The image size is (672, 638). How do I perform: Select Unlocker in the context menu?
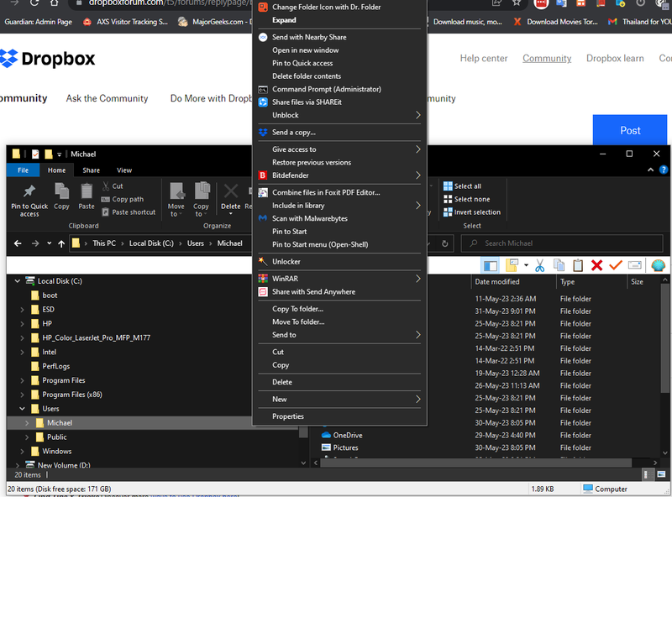click(x=339, y=262)
